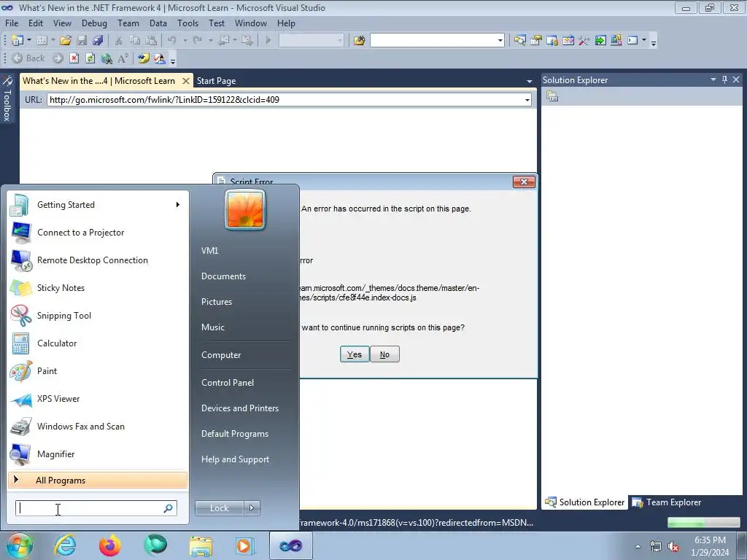Open Solution Explorer window position dropdown
The height and width of the screenshot is (560, 747).
click(713, 79)
